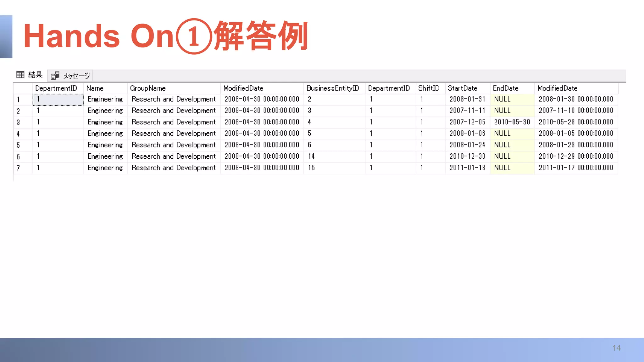Click StartDate cell 2008-01-06
Viewport: 644px width, 362px height.
[468, 134]
